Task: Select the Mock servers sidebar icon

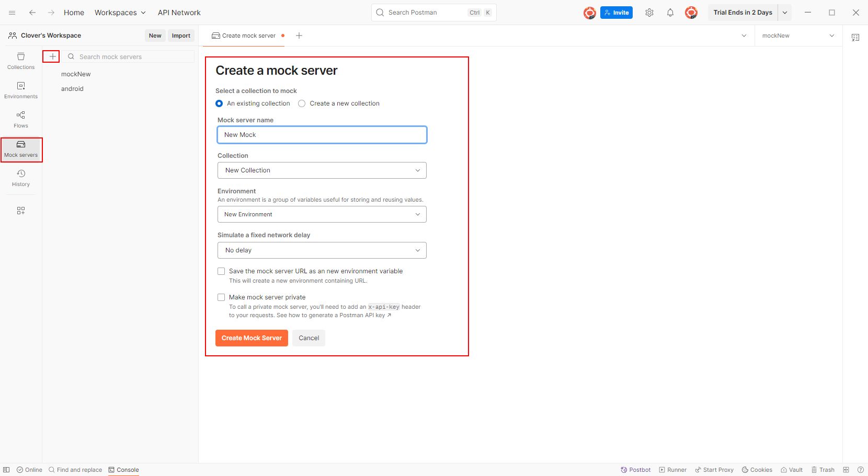Action: (x=21, y=149)
